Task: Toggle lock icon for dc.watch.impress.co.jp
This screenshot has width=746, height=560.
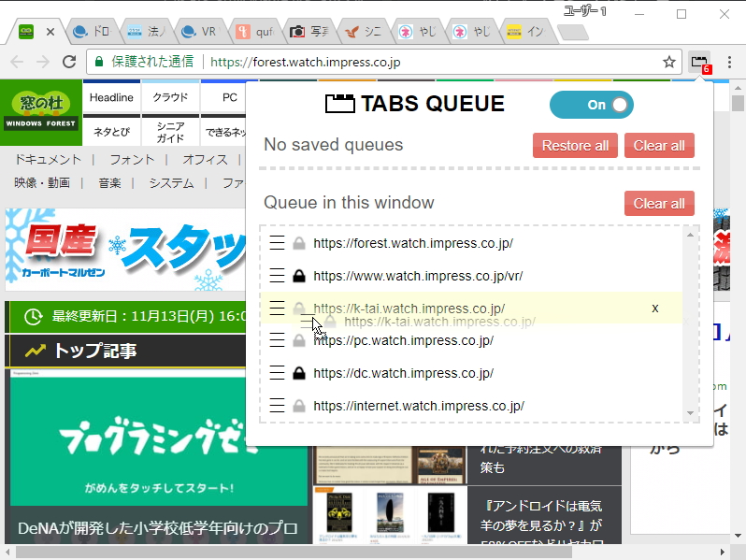Action: 299,373
